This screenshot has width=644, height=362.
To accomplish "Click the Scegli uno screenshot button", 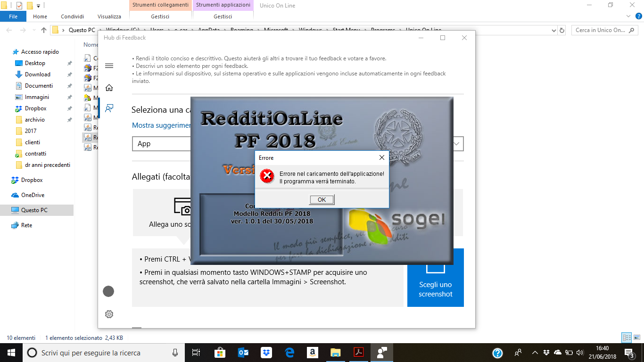I will (436, 278).
